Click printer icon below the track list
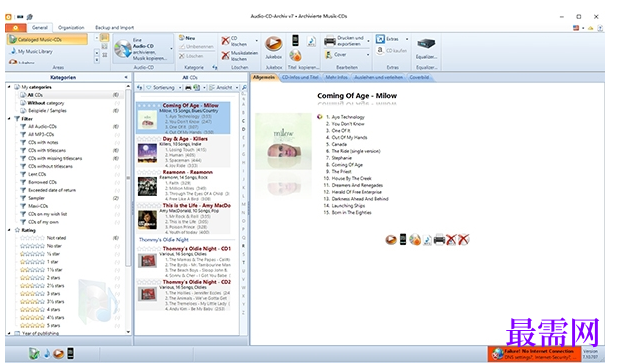 click(x=439, y=240)
